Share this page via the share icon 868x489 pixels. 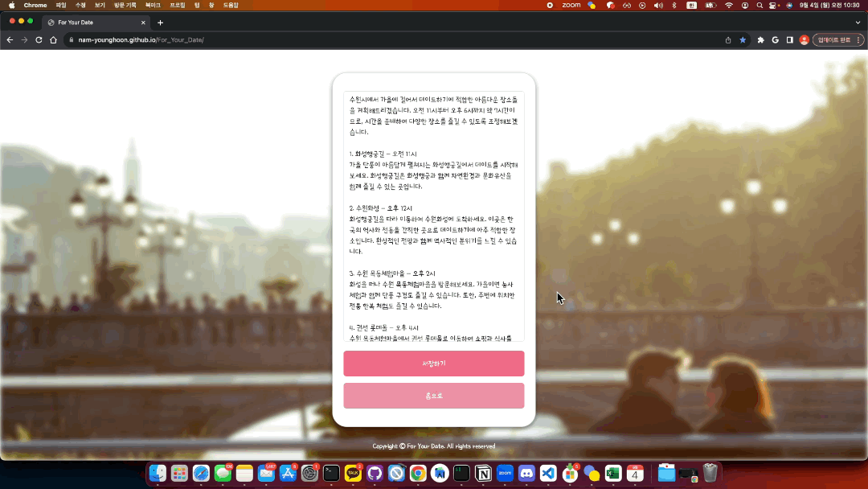click(728, 40)
